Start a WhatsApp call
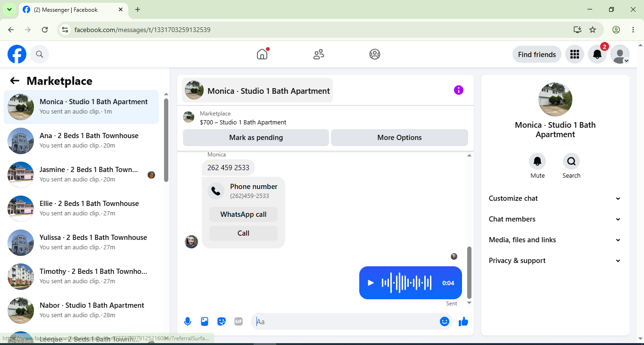 click(243, 214)
